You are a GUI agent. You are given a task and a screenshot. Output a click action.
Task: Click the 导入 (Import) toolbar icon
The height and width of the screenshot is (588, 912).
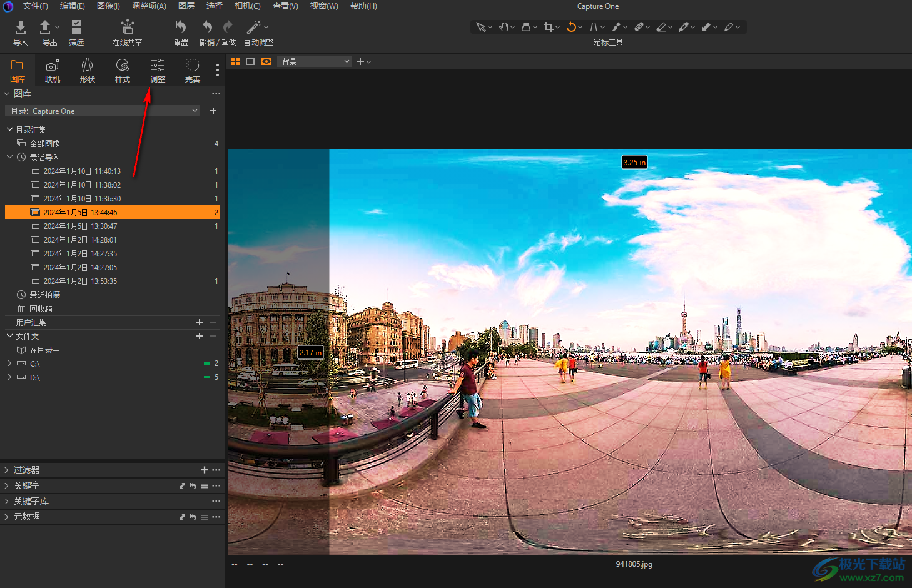[x=20, y=27]
